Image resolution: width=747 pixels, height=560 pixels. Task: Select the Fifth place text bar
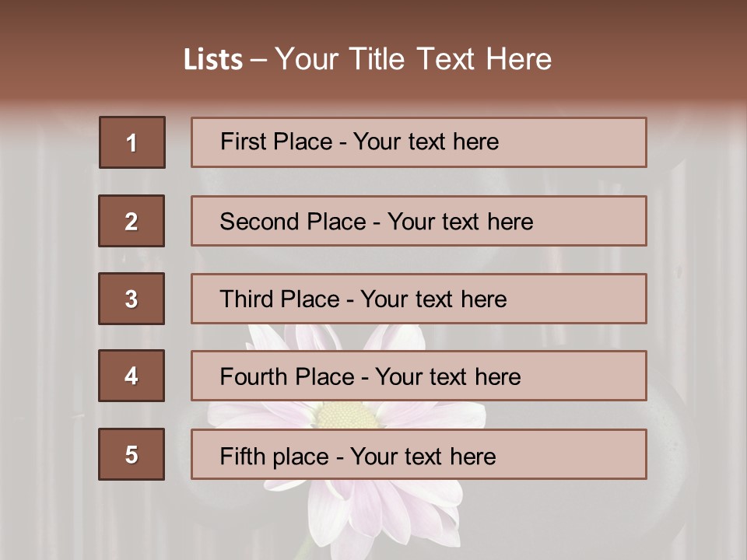pyautogui.click(x=419, y=454)
